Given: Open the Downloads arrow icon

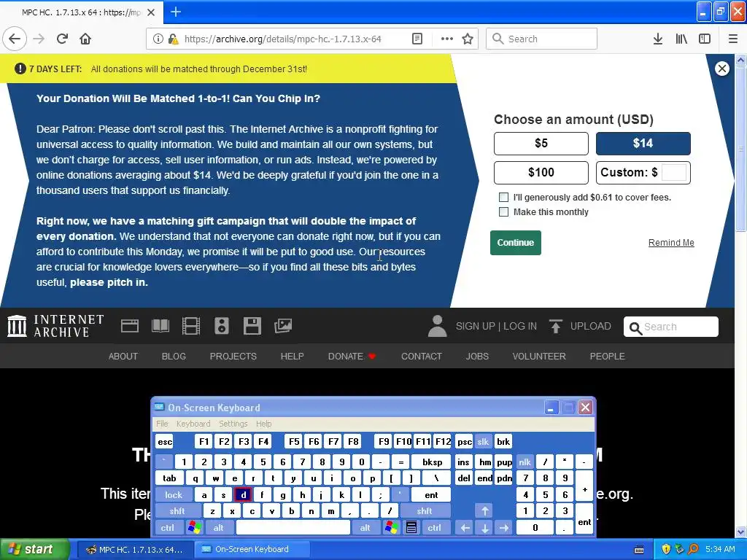Looking at the screenshot, I should [x=657, y=39].
